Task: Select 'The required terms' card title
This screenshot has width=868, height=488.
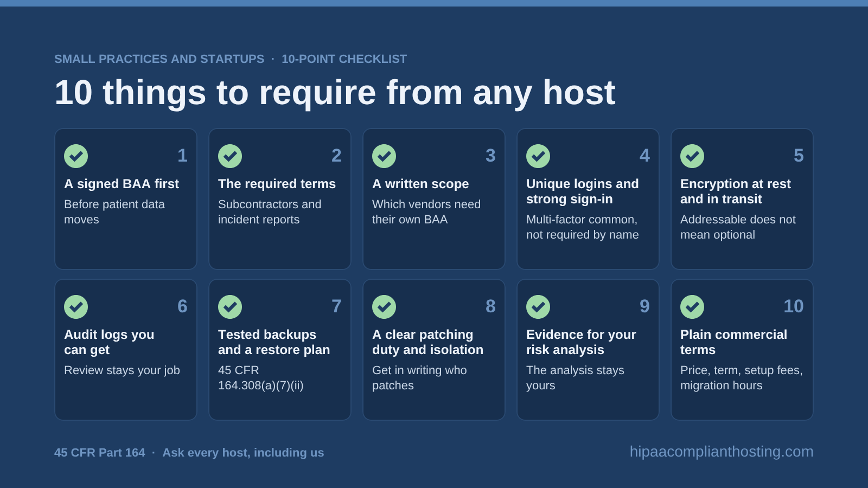Action: (277, 184)
